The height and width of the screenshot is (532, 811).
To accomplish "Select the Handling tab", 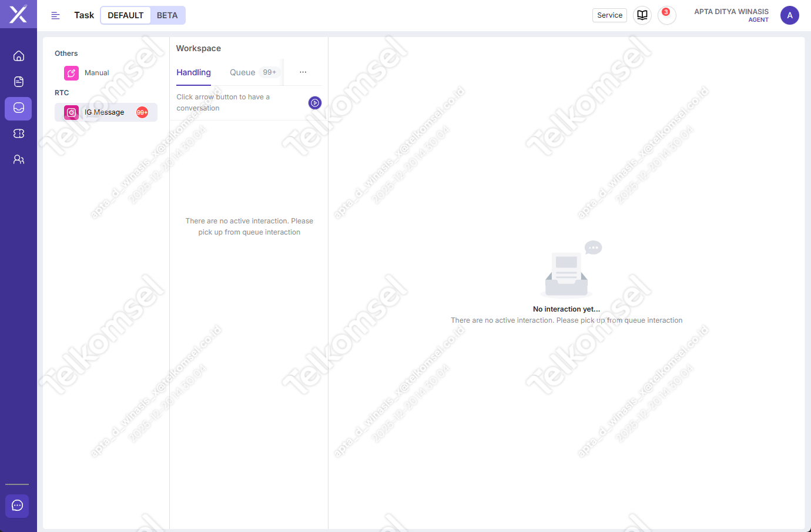I will [193, 72].
